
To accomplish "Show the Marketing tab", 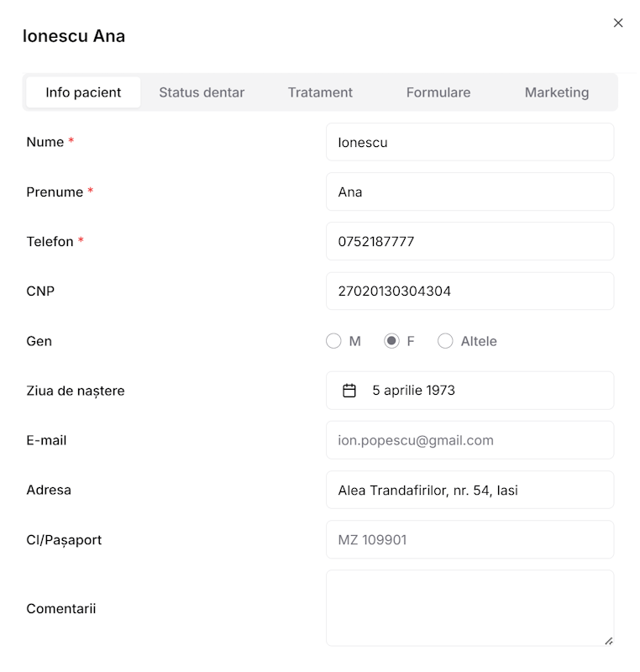I will pyautogui.click(x=556, y=92).
